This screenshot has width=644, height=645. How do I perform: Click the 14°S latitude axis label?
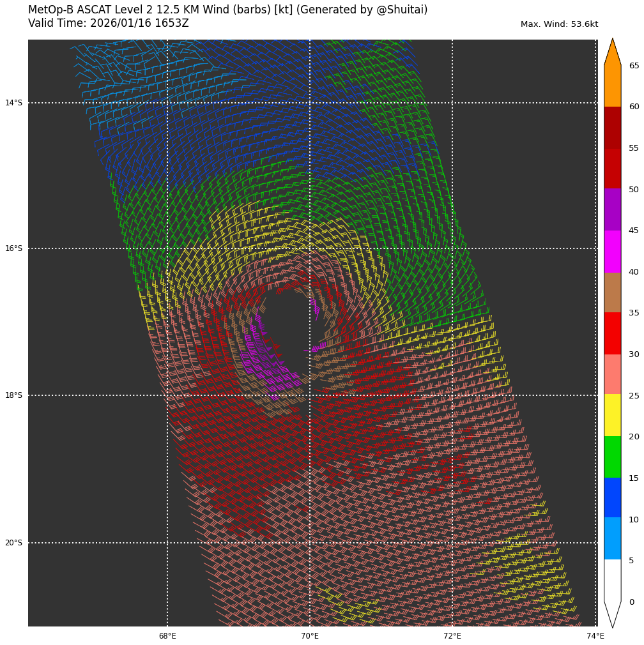[x=13, y=103]
